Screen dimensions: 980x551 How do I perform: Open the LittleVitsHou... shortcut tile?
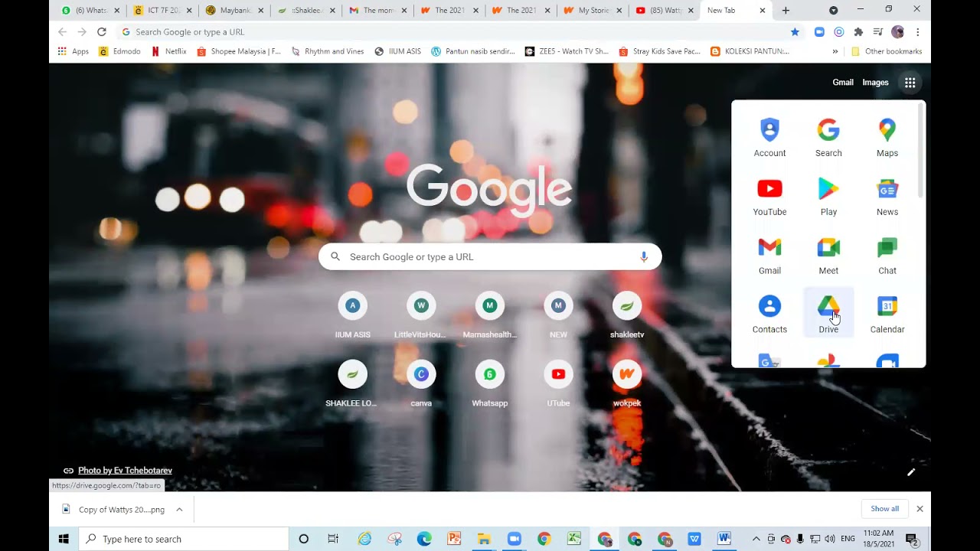point(421,315)
